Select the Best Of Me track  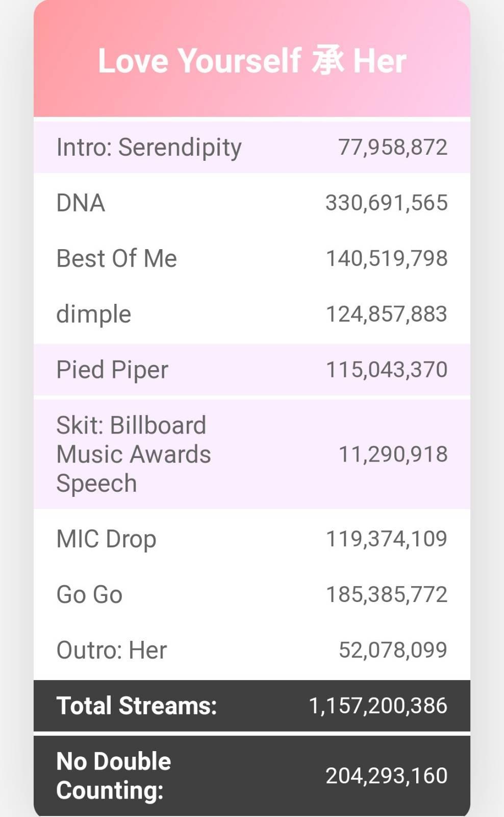click(116, 258)
